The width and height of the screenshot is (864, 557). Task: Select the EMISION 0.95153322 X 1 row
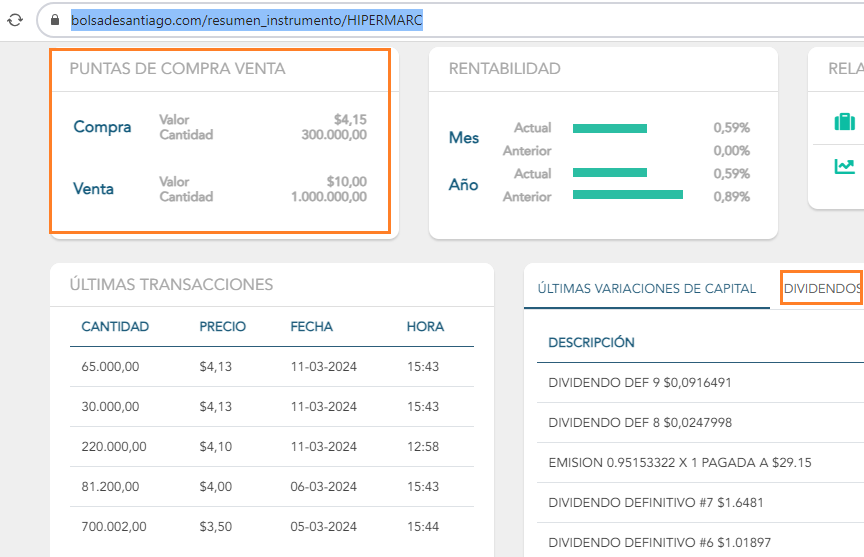point(679,463)
